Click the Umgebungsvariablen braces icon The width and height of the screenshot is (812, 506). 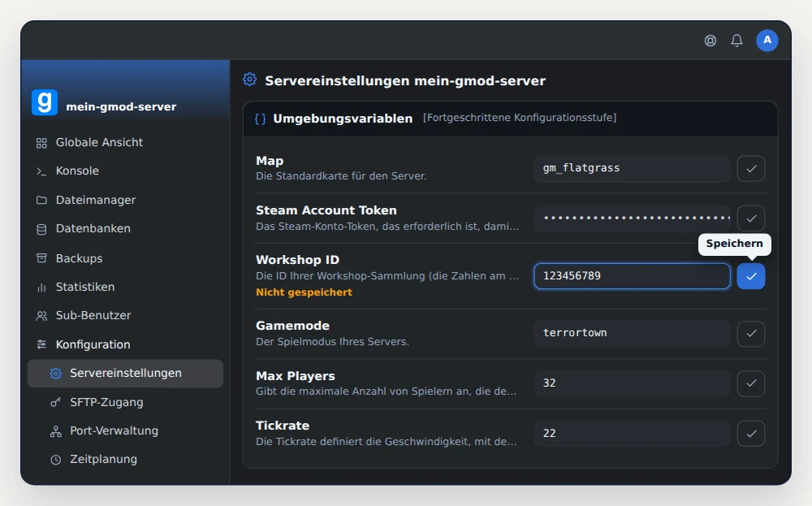pos(261,119)
